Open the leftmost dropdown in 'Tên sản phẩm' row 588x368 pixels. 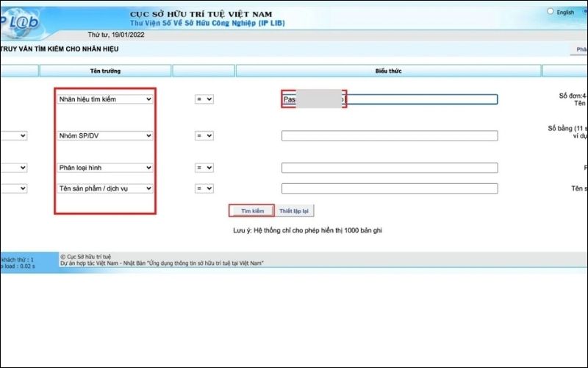point(13,188)
